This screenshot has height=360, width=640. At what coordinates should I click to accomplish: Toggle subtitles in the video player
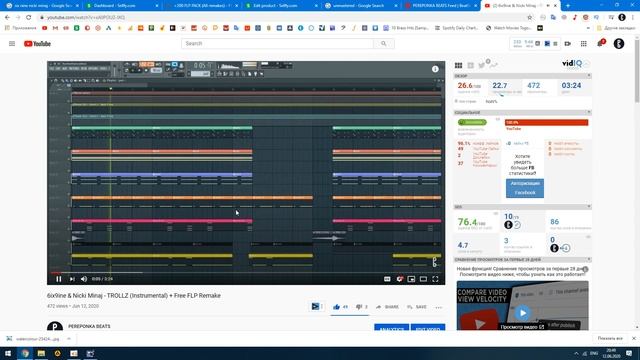[x=387, y=279]
